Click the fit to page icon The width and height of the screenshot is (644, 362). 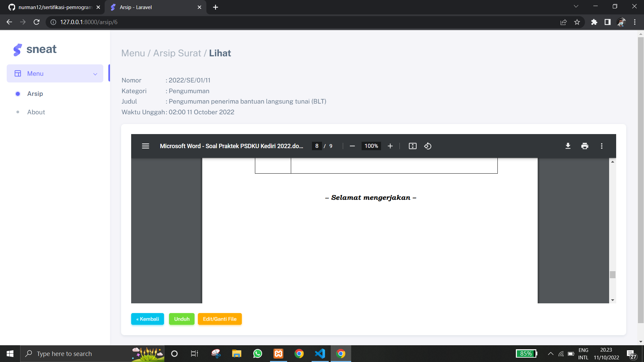click(x=413, y=146)
